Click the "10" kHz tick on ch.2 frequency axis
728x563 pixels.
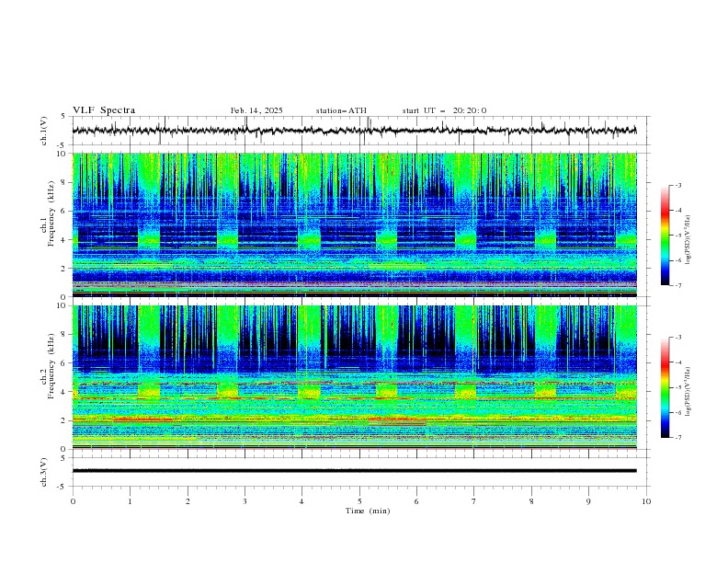[63, 305]
